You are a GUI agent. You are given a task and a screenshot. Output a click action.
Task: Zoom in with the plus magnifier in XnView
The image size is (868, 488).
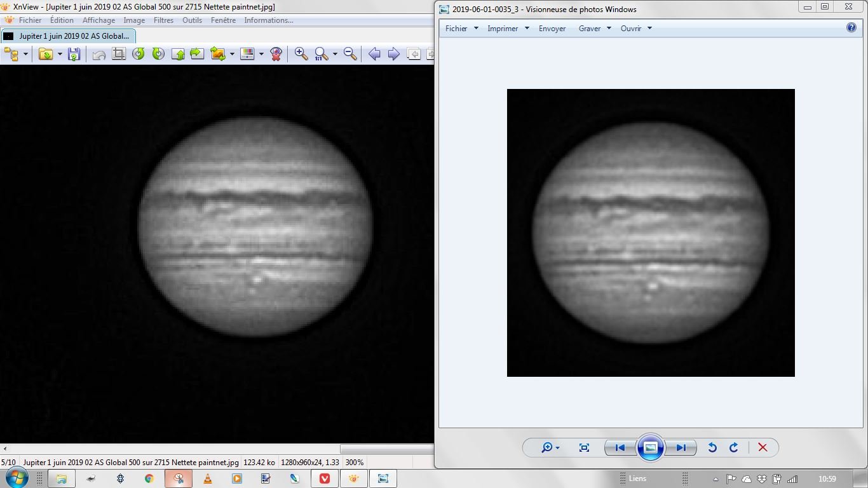point(301,54)
